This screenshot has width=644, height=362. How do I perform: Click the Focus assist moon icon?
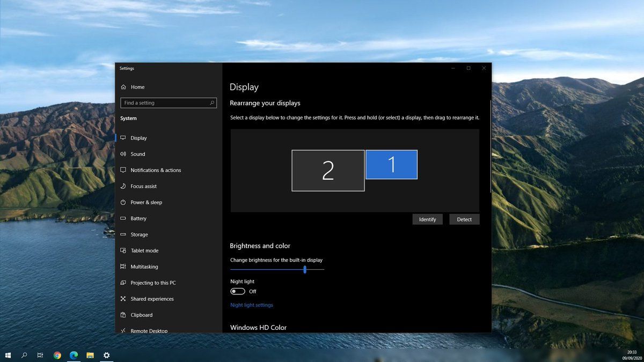(123, 186)
